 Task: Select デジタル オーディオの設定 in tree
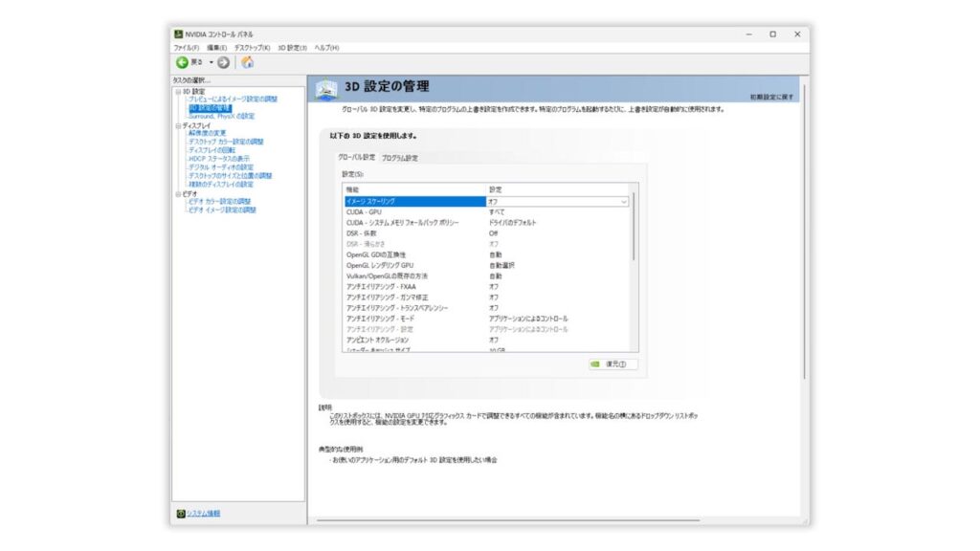(221, 167)
